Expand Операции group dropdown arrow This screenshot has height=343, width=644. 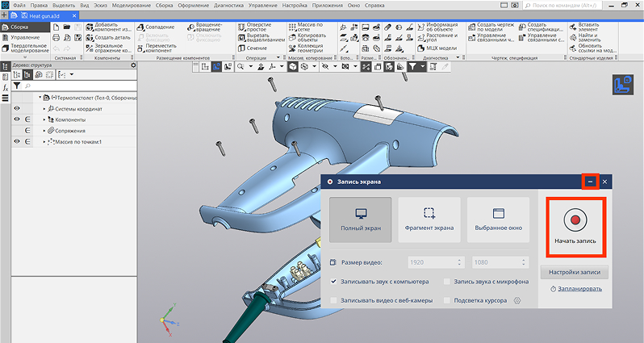coord(278,58)
